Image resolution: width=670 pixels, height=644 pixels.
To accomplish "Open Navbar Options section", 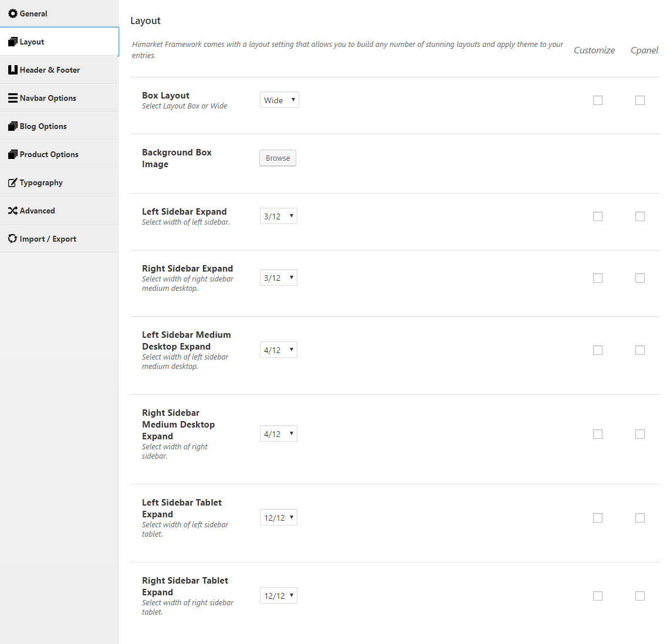I will (59, 98).
